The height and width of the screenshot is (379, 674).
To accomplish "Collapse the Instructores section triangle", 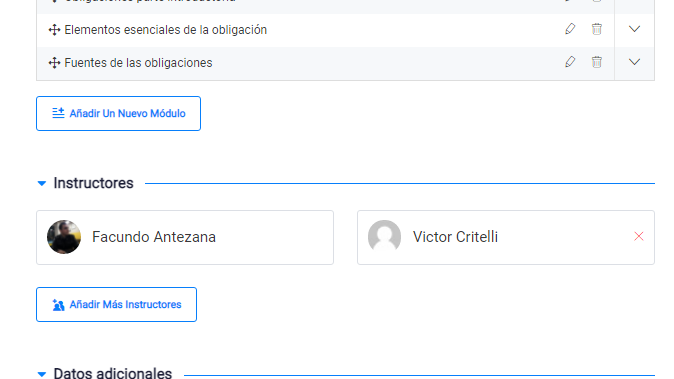I will click(x=42, y=183).
